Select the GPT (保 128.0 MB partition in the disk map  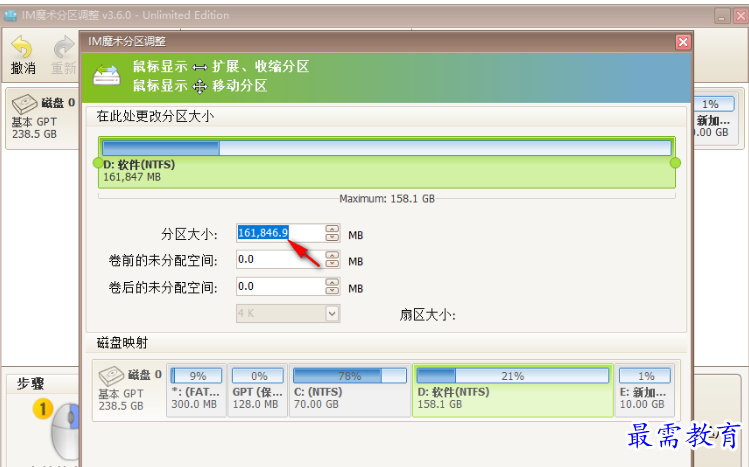(258, 390)
